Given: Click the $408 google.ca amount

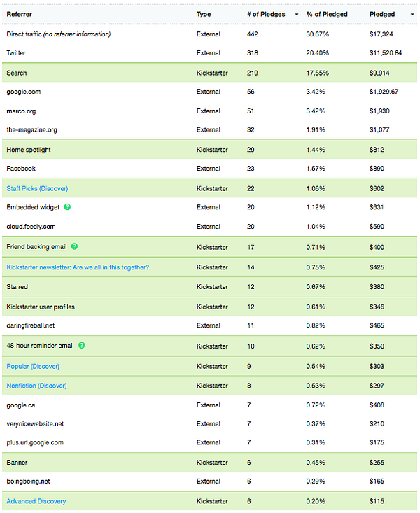Looking at the screenshot, I should (x=377, y=405).
